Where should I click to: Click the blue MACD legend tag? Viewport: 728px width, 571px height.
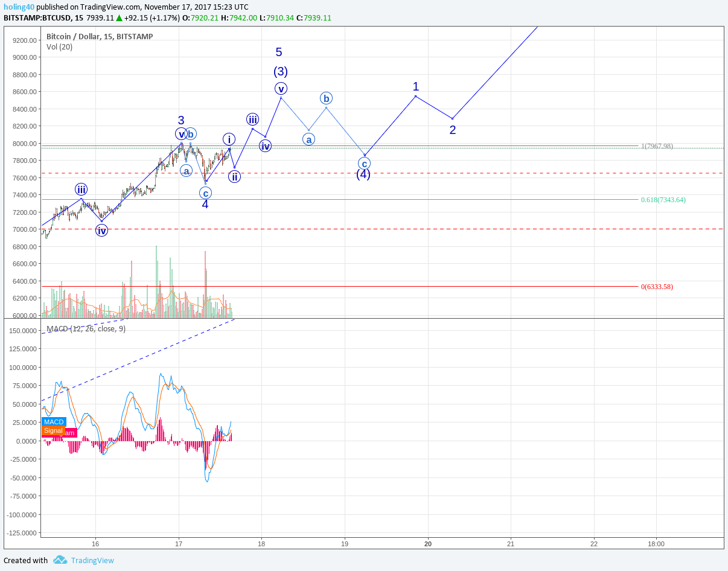54,422
